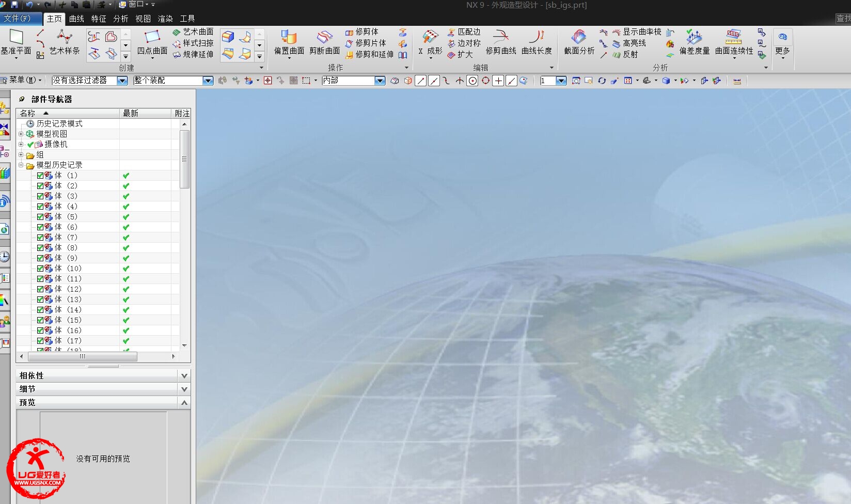The height and width of the screenshot is (504, 851).
Task: Choose the 修剪和延伸 trim and extend command
Action: [370, 54]
